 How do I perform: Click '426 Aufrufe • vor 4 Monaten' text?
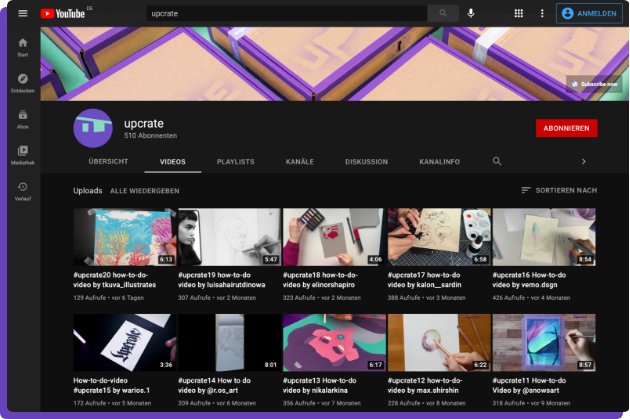[531, 298]
